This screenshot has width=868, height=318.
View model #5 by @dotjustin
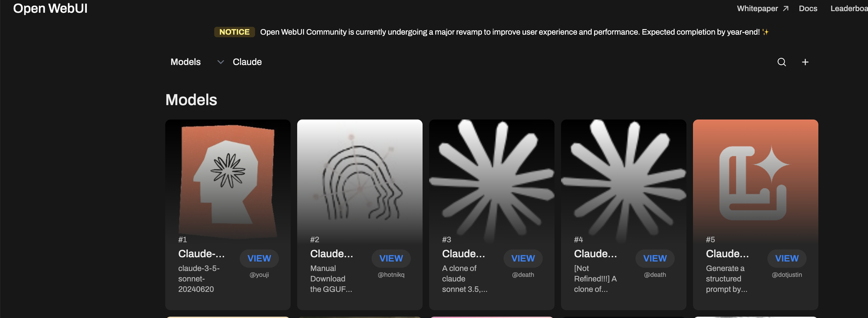click(x=787, y=258)
